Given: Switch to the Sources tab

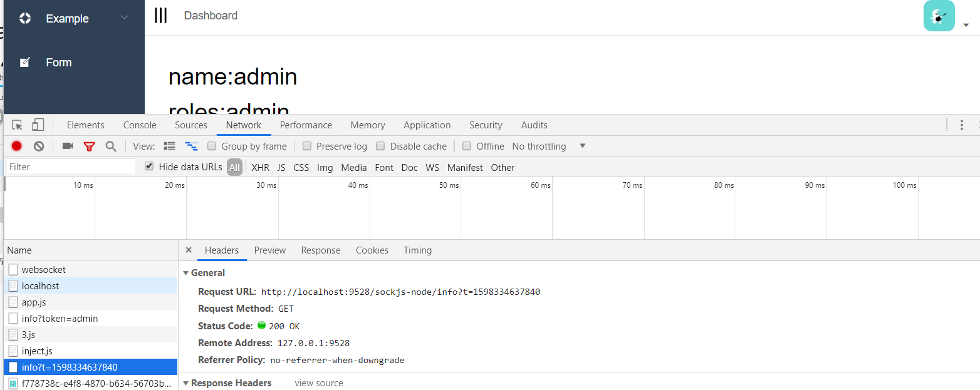Looking at the screenshot, I should point(191,125).
